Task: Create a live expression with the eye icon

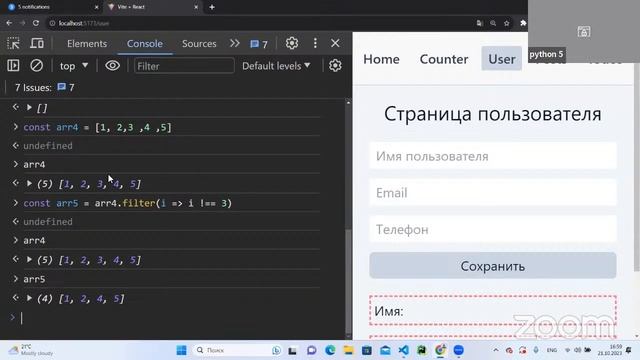Action: [x=112, y=65]
